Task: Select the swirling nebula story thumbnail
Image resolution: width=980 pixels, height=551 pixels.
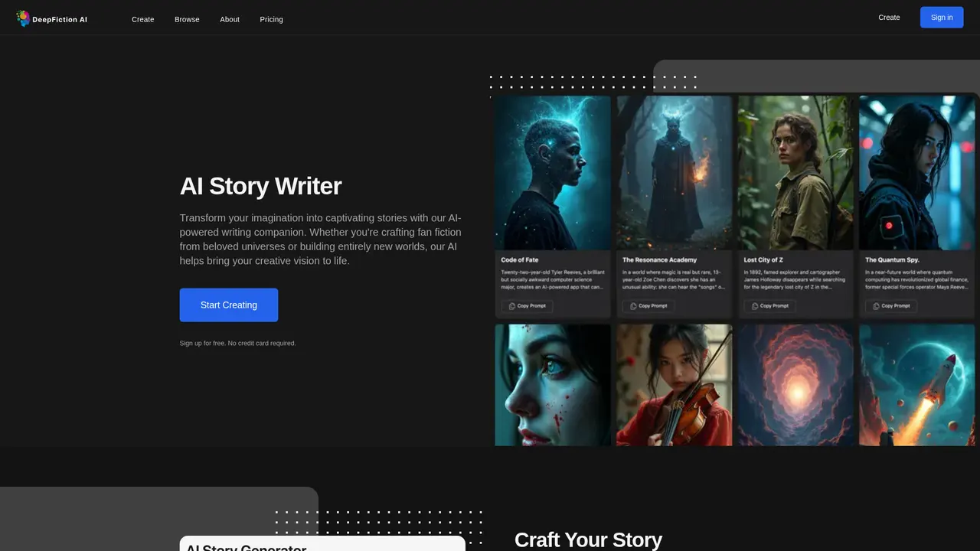Action: (x=795, y=385)
